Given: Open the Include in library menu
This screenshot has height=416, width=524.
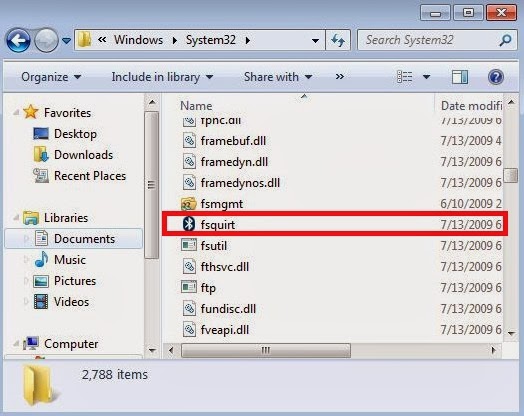Looking at the screenshot, I should (162, 77).
